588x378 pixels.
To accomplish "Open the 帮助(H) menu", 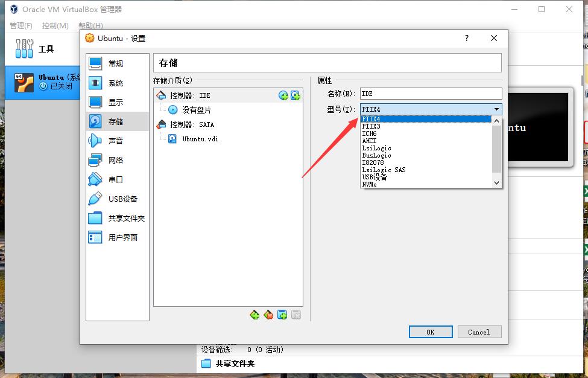I will point(90,25).
